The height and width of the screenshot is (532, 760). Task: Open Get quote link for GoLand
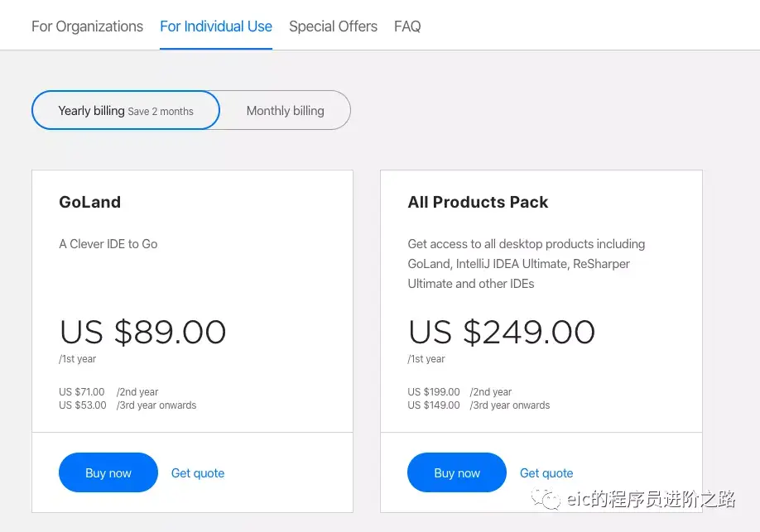pyautogui.click(x=198, y=473)
